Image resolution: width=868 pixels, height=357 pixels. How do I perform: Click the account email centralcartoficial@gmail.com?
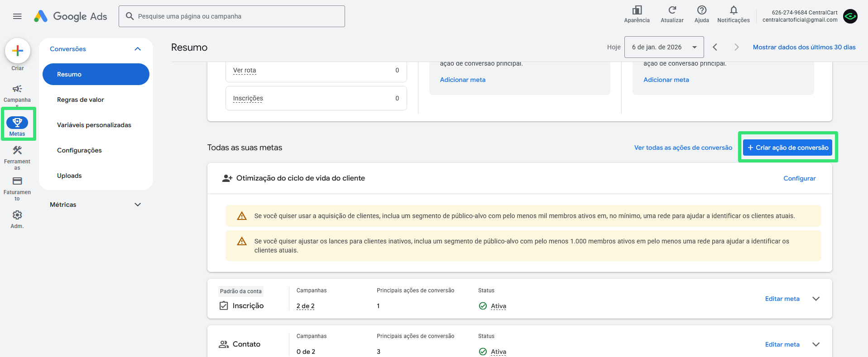coord(800,20)
